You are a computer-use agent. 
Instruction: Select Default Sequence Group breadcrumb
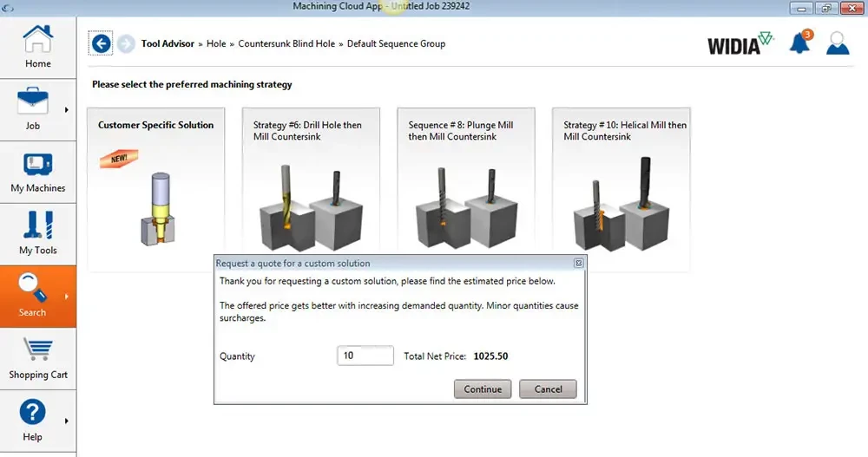[x=396, y=43]
